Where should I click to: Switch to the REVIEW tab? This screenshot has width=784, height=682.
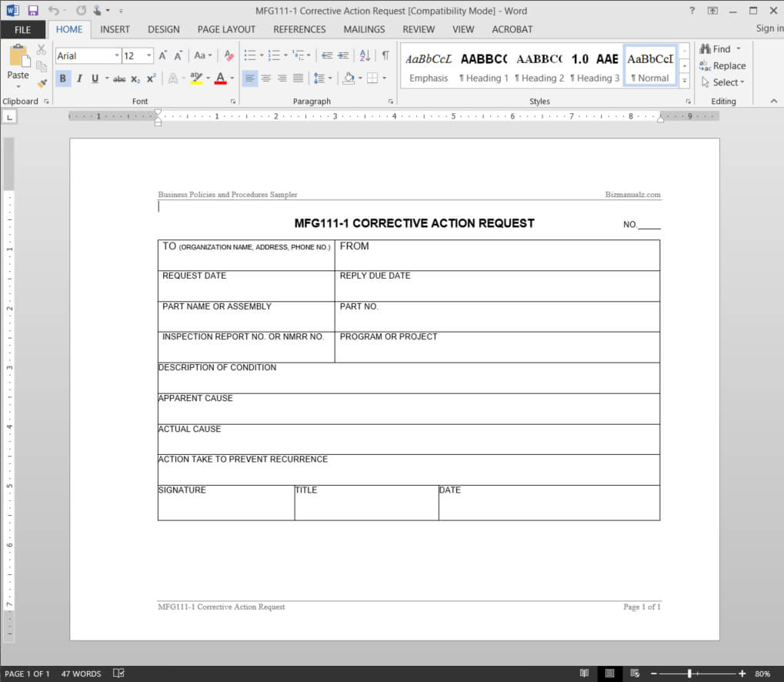419,29
